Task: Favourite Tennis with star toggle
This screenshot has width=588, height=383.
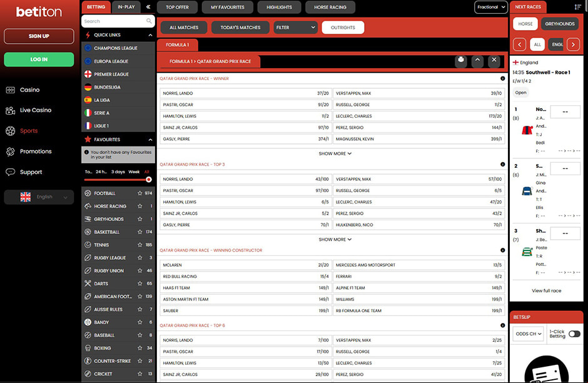Action: click(140, 245)
